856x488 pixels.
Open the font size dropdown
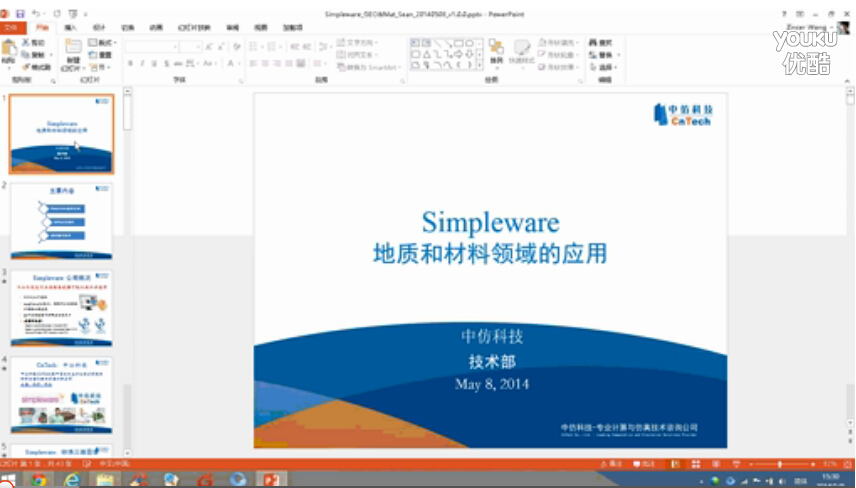click(198, 47)
